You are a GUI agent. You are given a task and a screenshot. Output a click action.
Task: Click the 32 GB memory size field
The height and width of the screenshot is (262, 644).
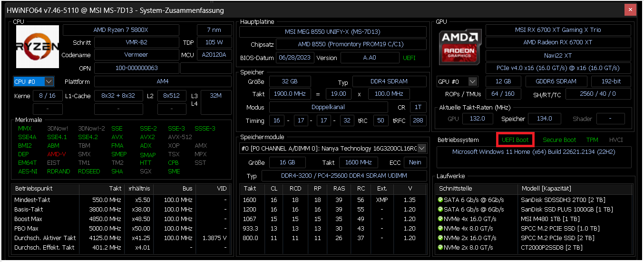point(290,82)
